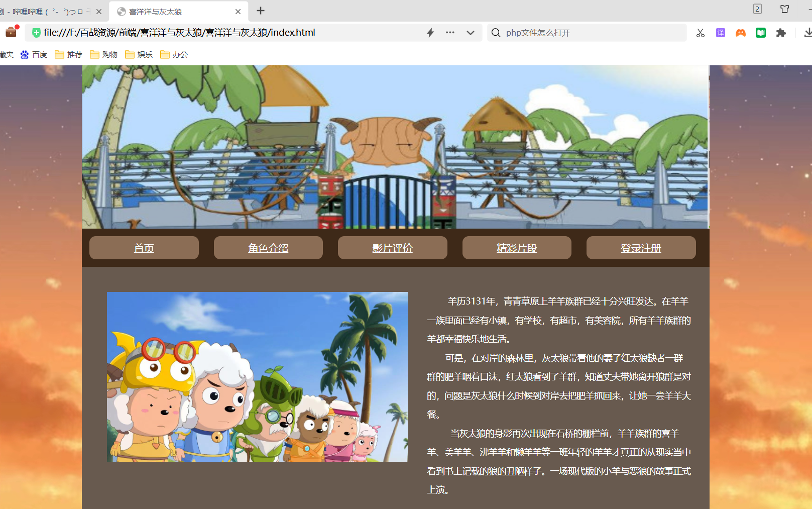Open the purple translate extension
Screen dimensions: 812x509
coord(721,33)
